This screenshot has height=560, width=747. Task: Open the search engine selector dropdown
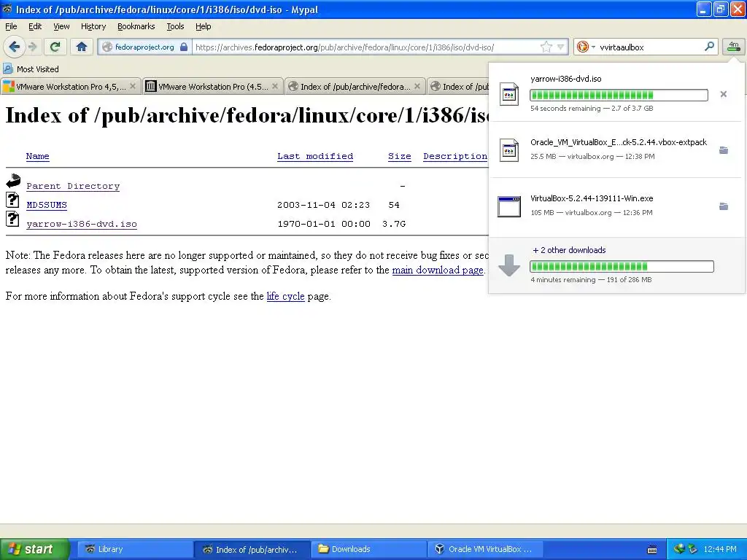pos(586,47)
